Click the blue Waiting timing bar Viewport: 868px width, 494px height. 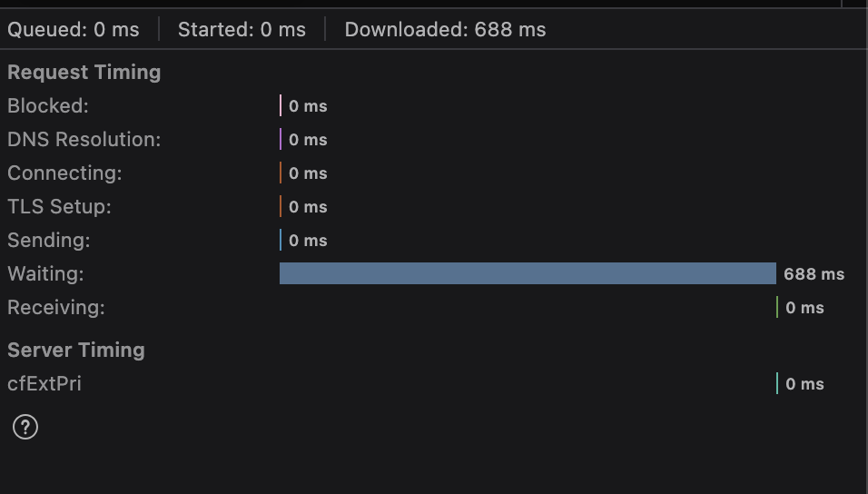528,273
